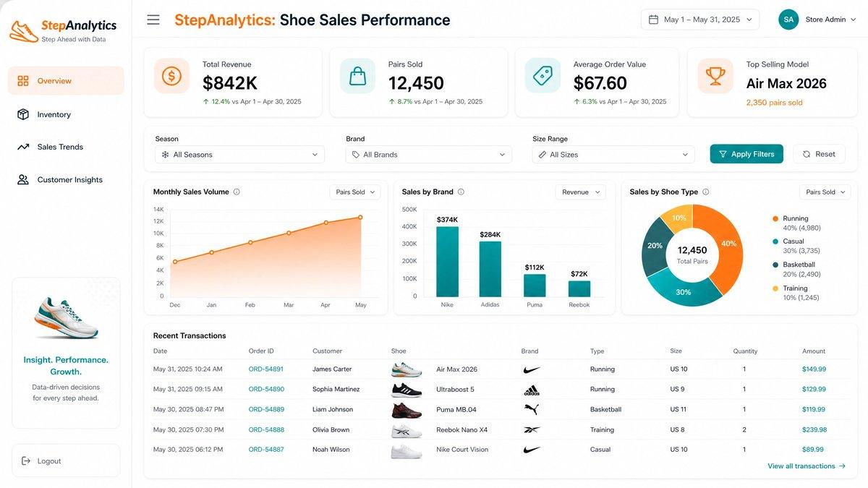Click info icon beside Monthly Sales Volume
Image resolution: width=868 pixels, height=488 pixels.
(x=237, y=192)
